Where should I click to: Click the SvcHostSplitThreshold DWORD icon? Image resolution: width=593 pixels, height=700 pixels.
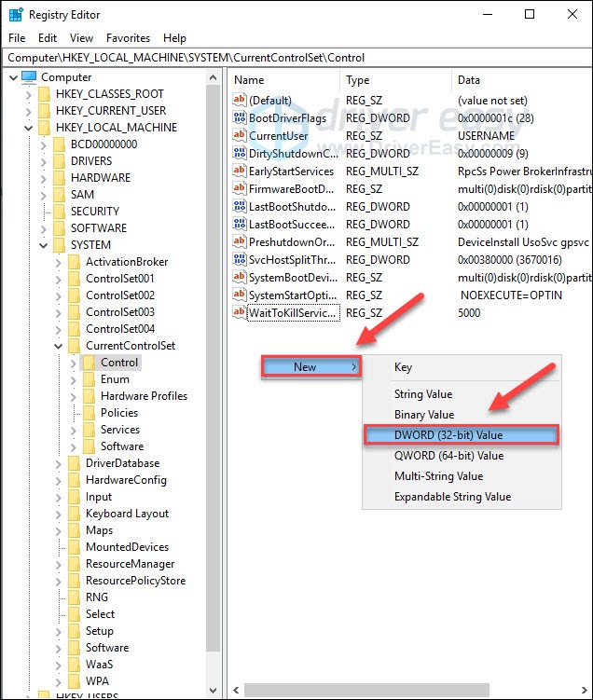click(240, 260)
